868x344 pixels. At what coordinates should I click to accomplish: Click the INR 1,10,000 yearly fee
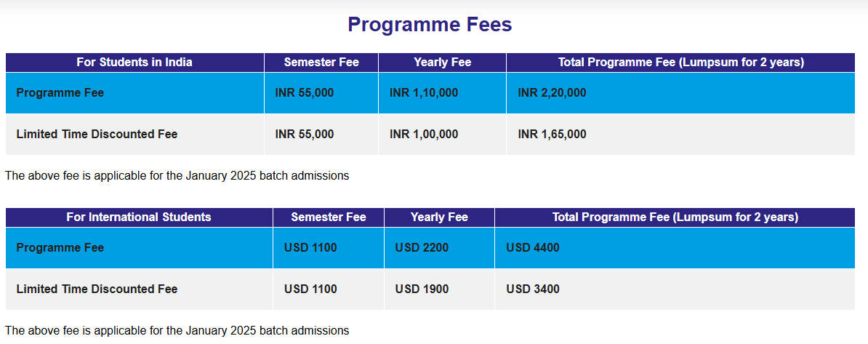pyautogui.click(x=424, y=93)
